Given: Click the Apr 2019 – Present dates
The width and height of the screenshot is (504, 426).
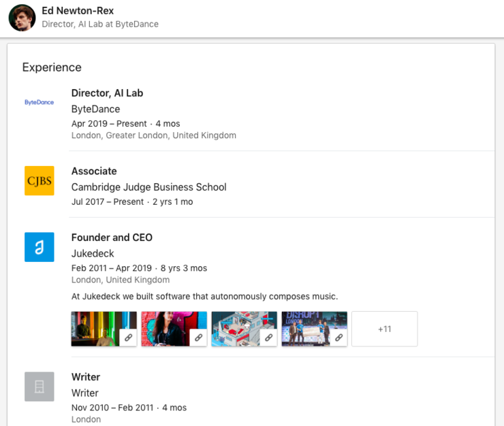Looking at the screenshot, I should [x=109, y=124].
